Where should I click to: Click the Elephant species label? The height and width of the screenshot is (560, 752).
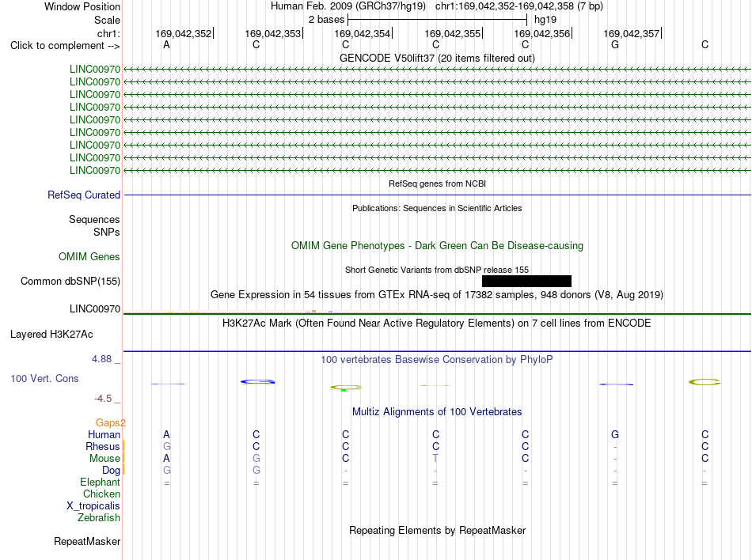click(x=100, y=482)
